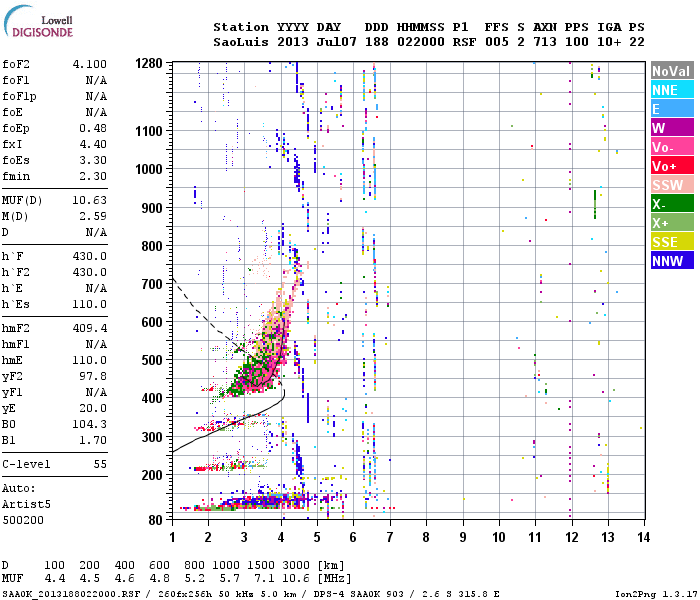
Task: Click the SAA0K_2013188022000.RSF file name
Action: coord(71,594)
